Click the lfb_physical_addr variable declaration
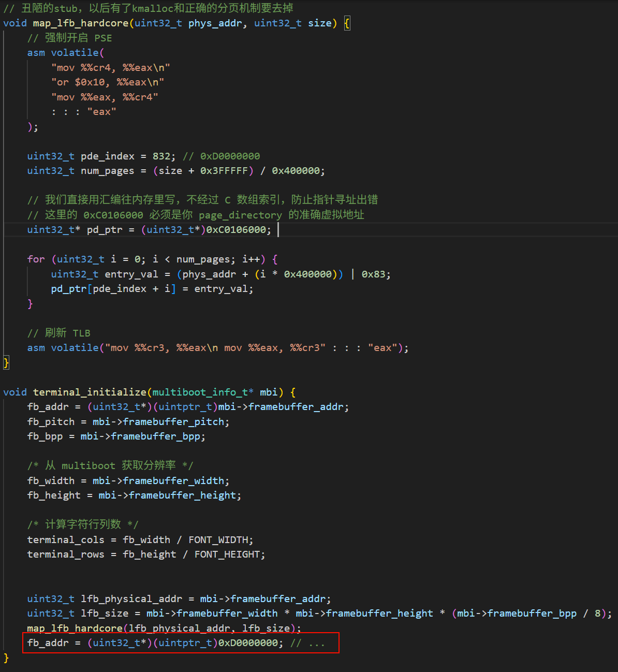Viewport: 618px width, 672px height. 131,599
